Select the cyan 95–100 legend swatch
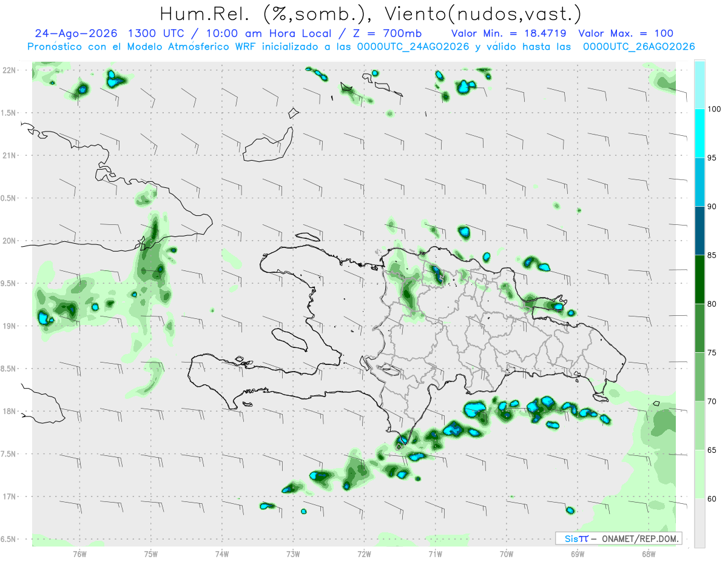The width and height of the screenshot is (728, 562). click(699, 133)
